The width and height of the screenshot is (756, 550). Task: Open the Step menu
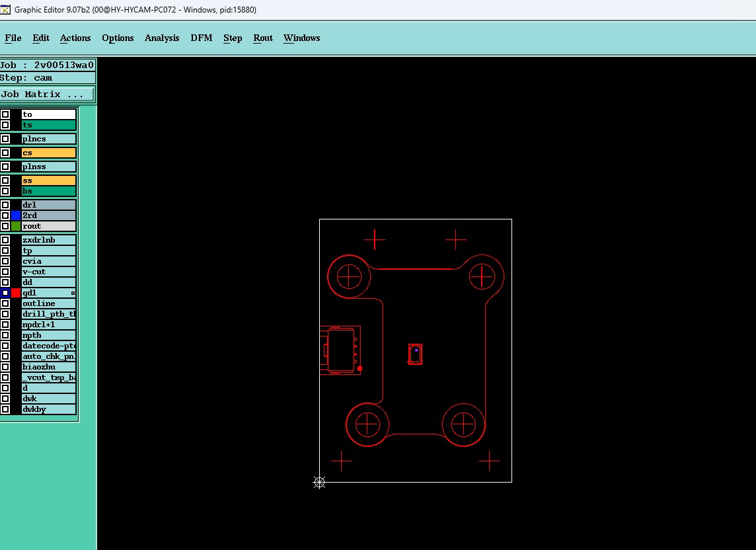pyautogui.click(x=233, y=38)
